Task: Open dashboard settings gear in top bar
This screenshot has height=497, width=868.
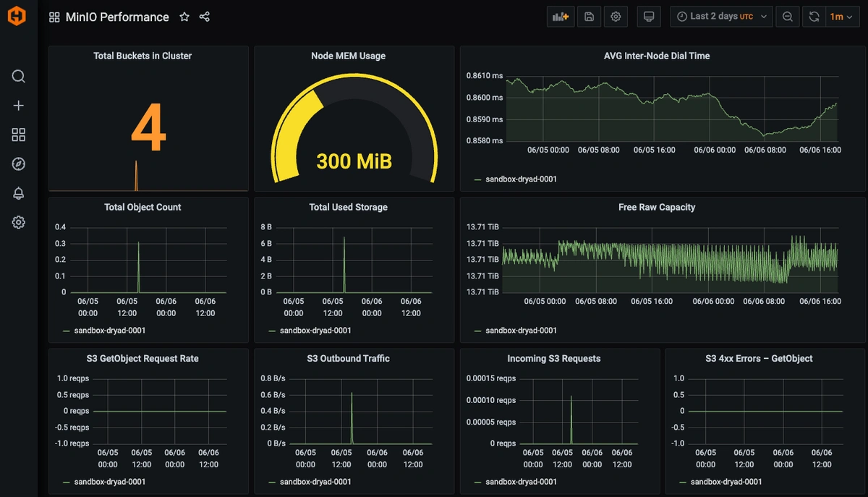Action: click(616, 17)
